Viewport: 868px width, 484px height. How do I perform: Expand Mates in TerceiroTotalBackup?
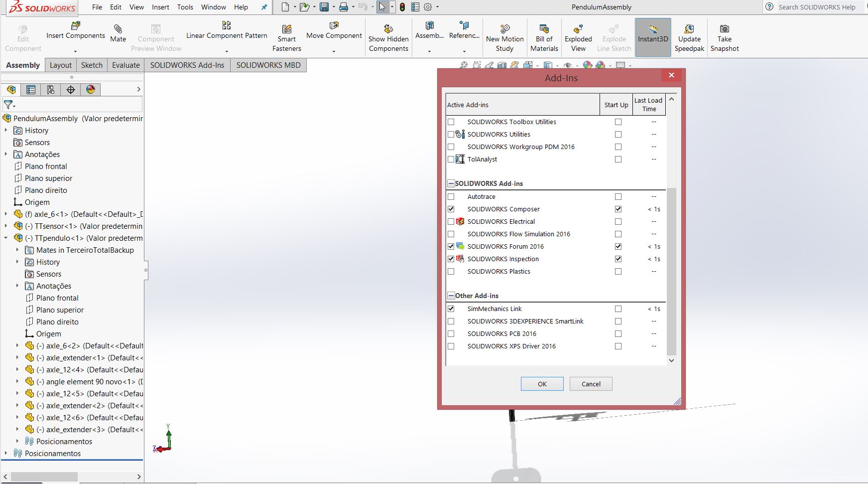(17, 250)
